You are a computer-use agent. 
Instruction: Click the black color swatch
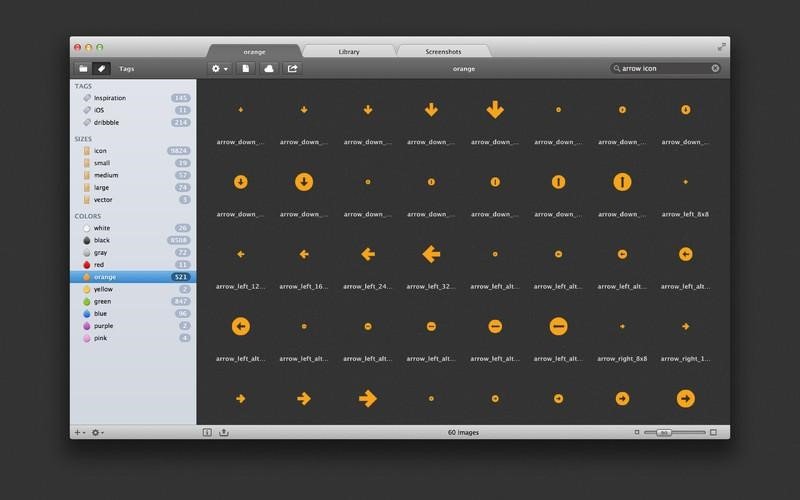click(87, 240)
